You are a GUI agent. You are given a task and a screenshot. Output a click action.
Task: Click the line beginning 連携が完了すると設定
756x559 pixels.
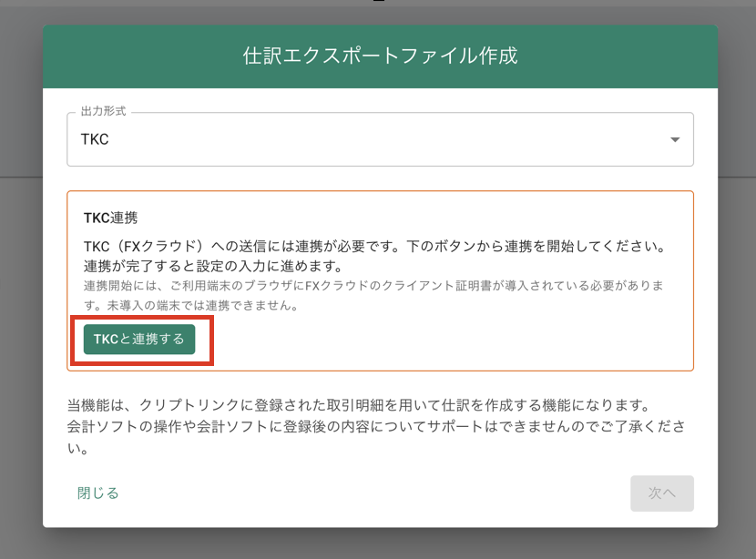click(213, 266)
